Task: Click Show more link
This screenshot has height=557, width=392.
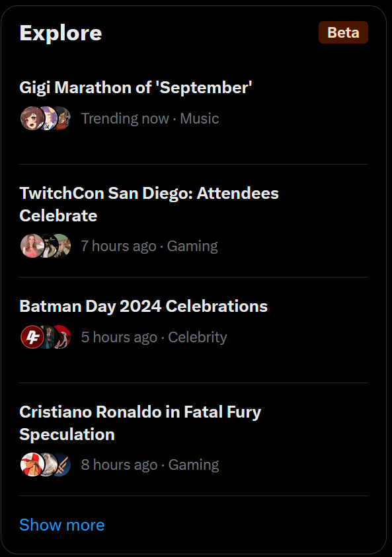Action: 62,525
